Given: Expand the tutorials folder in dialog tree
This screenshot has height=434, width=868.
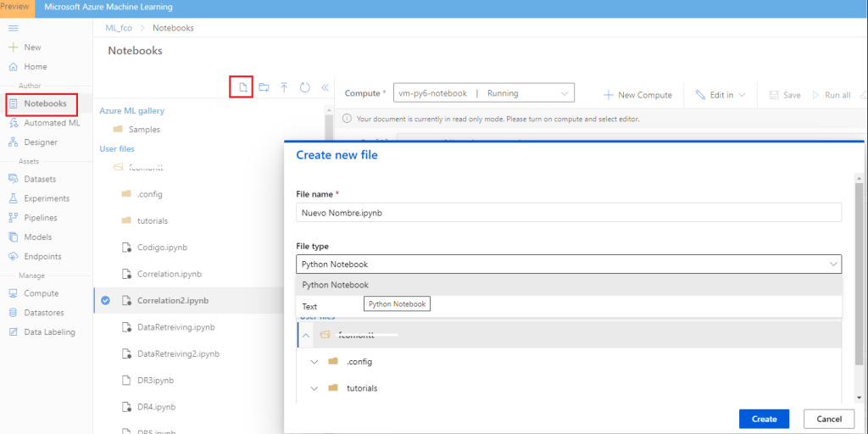Looking at the screenshot, I should pyautogui.click(x=314, y=388).
